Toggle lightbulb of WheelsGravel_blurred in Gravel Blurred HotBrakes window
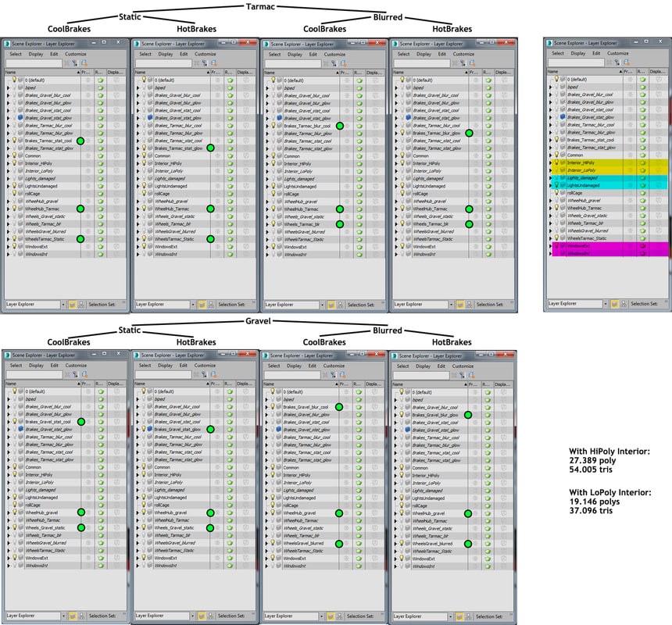The height and width of the screenshot is (625, 672). click(403, 543)
